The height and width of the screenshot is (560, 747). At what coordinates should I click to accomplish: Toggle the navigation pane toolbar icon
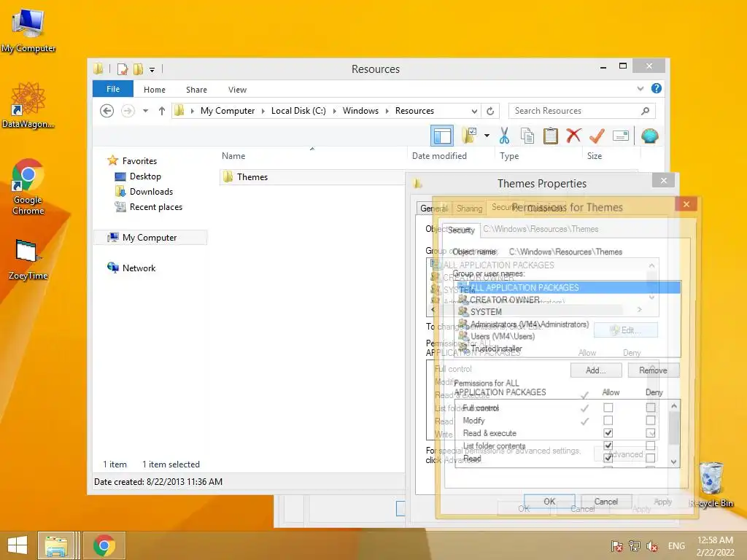click(441, 136)
